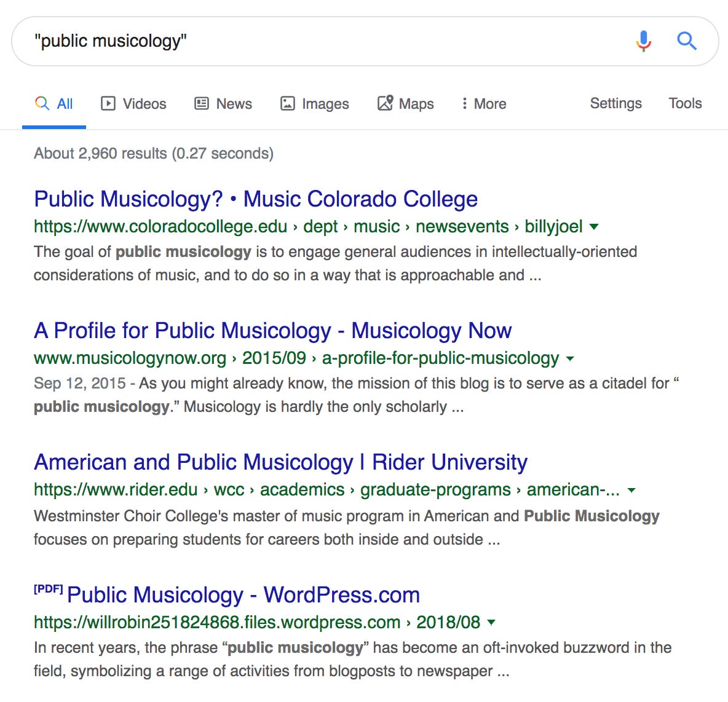Switch to the Maps tab

[405, 103]
